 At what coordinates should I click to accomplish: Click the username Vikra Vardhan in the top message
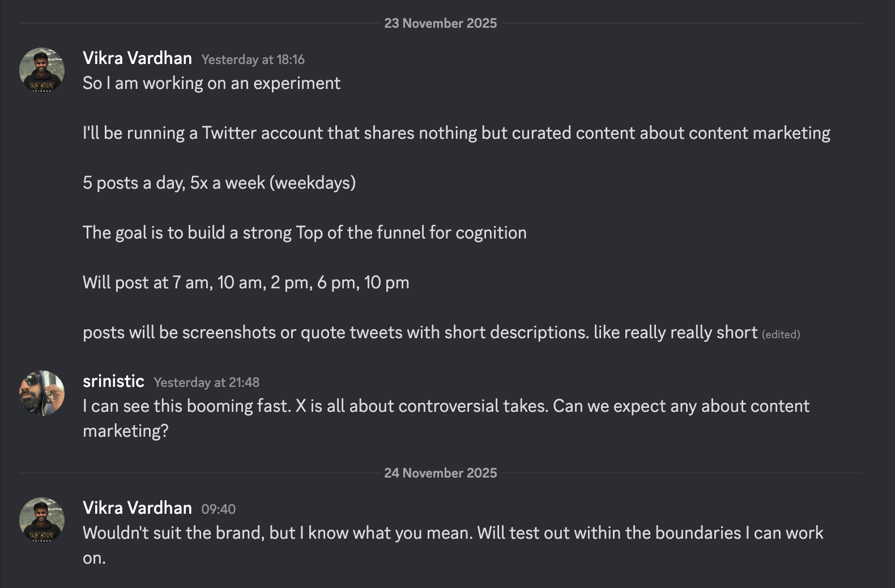137,57
